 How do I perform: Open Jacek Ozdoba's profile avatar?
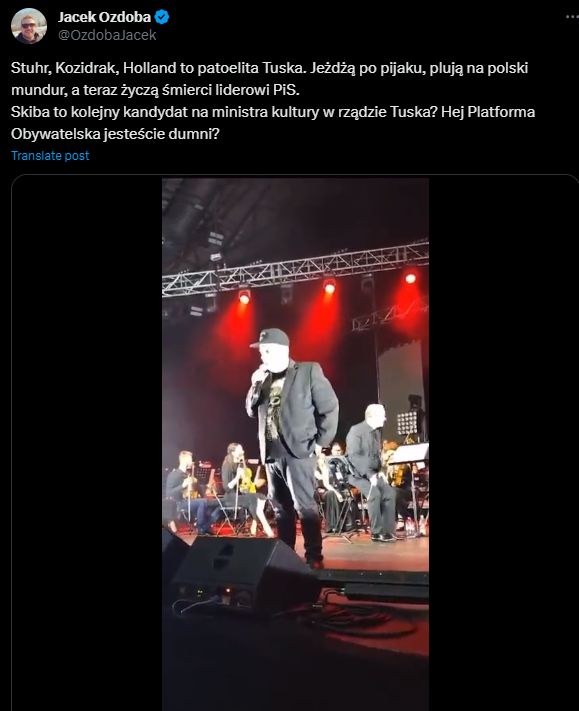(x=29, y=26)
